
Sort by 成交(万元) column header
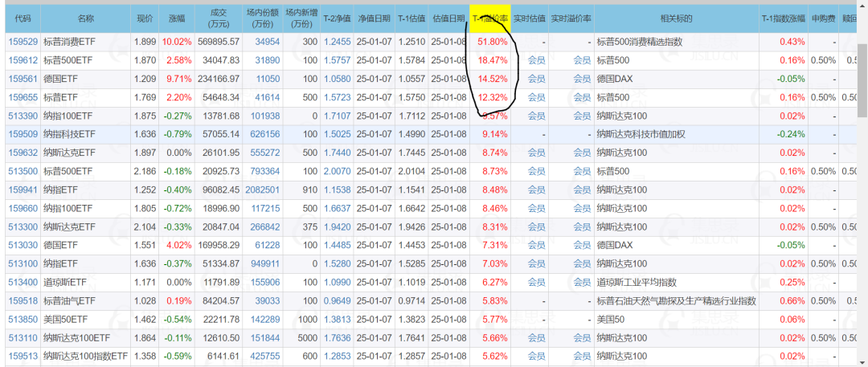pos(218,18)
